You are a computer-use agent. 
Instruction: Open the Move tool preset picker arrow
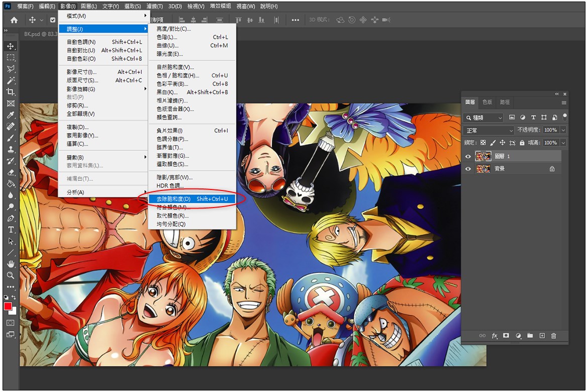pyautogui.click(x=42, y=20)
